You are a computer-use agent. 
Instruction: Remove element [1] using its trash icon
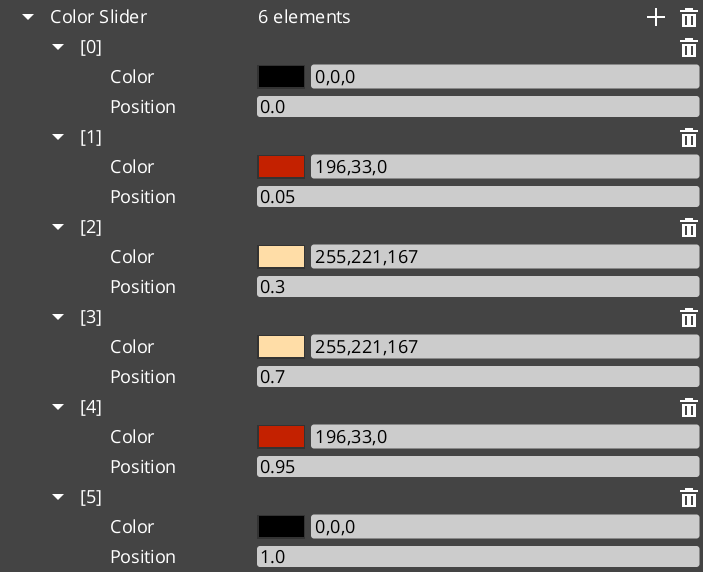click(x=689, y=137)
